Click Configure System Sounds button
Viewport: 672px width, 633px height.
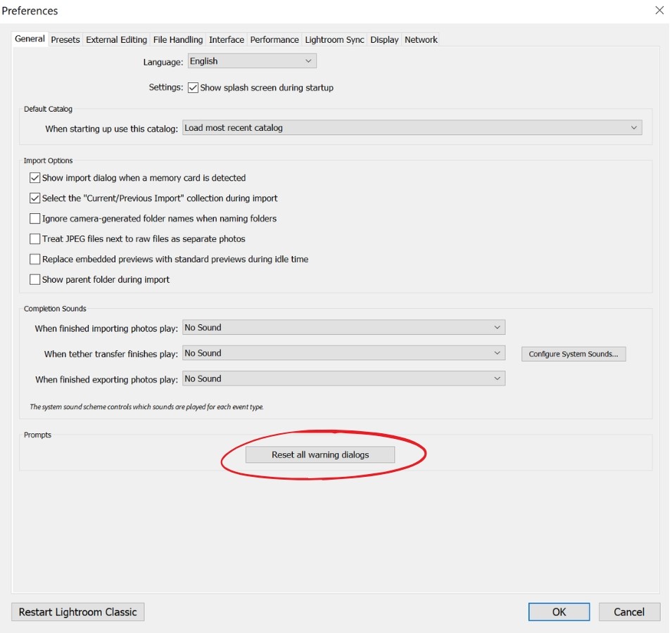pos(573,354)
